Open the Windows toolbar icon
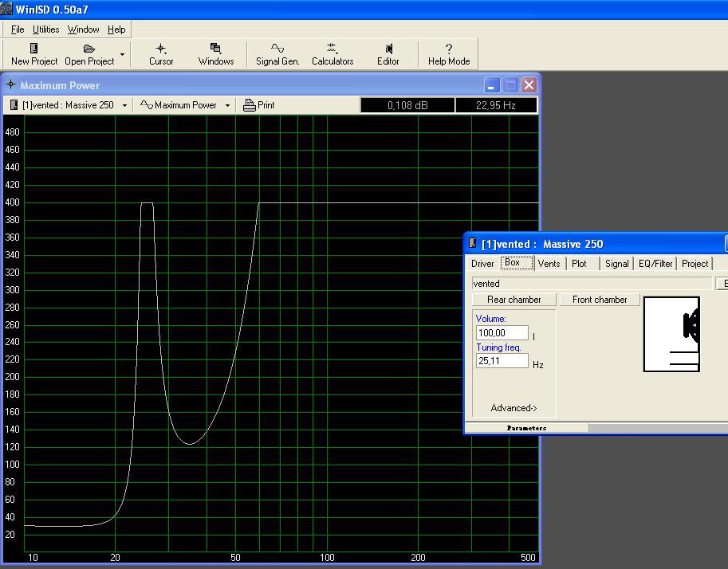Viewport: 728px width, 569px height. 216,49
